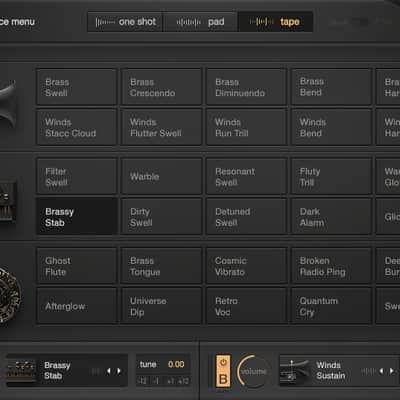
Task: Select the Brass Crescendo sound
Action: pos(161,87)
